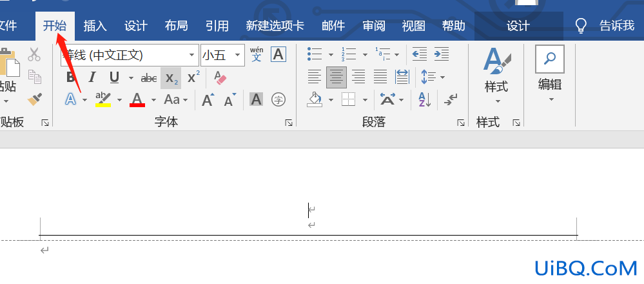Open 帮助 tab
This screenshot has height=284, width=644.
[454, 26]
